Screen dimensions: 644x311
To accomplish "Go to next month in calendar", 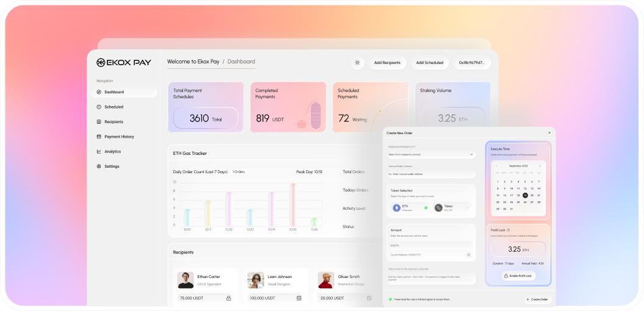I will coord(540,166).
